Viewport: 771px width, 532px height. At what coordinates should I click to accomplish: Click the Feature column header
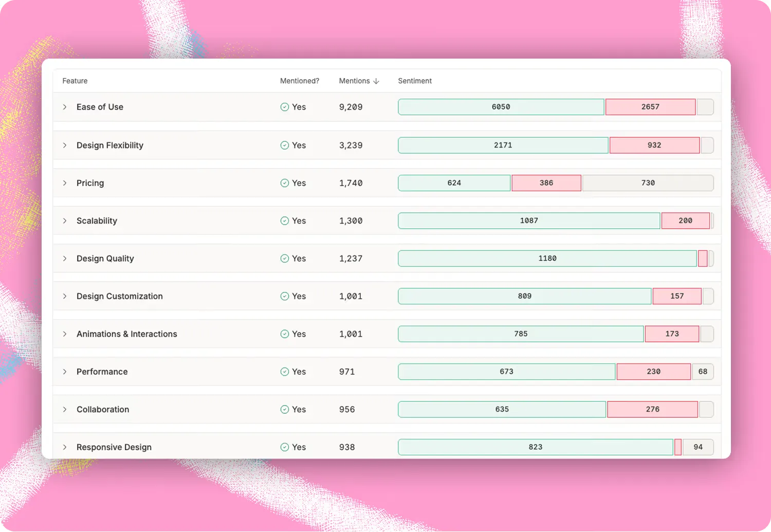(x=75, y=81)
